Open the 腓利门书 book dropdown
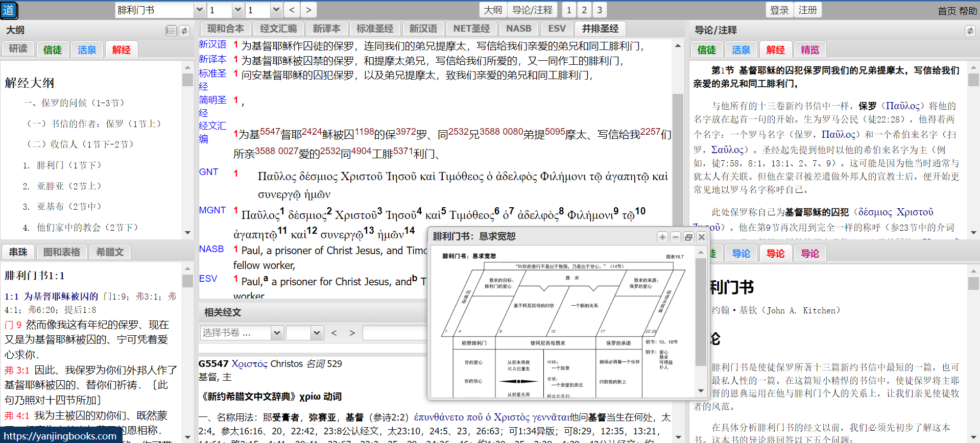 pyautogui.click(x=200, y=10)
